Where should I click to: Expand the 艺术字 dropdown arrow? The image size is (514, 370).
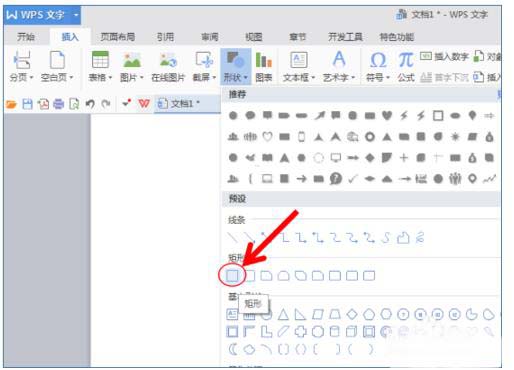pos(353,78)
